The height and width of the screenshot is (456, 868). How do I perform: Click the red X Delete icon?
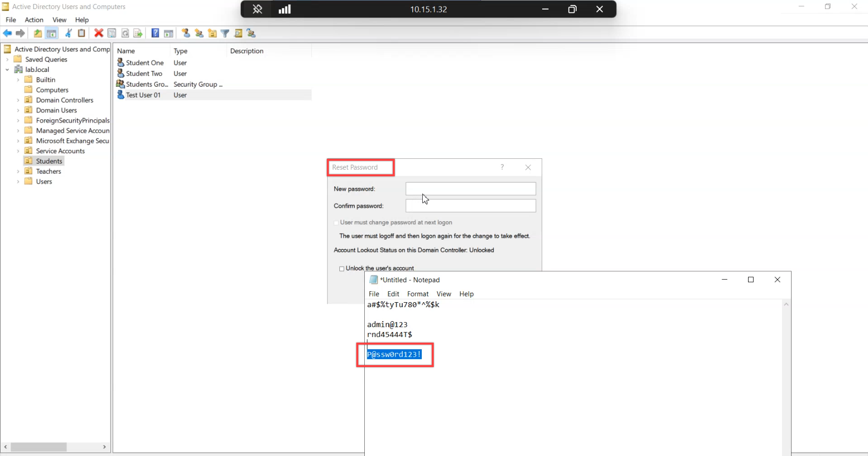[x=98, y=33]
